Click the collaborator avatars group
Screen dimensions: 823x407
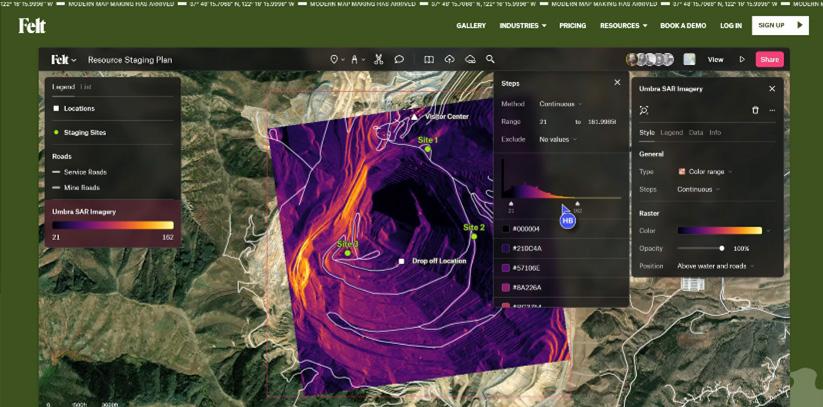pyautogui.click(x=650, y=59)
